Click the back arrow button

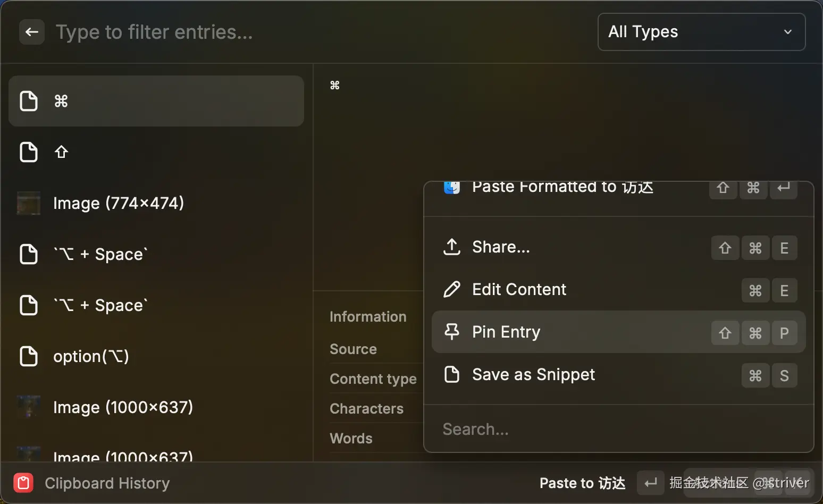coord(32,32)
